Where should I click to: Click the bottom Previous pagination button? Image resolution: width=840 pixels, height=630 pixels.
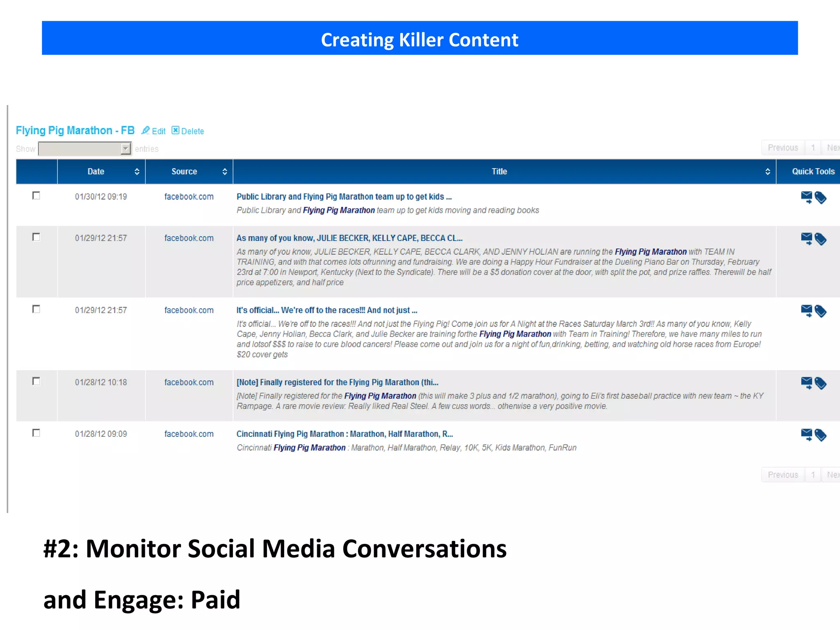pyautogui.click(x=783, y=475)
